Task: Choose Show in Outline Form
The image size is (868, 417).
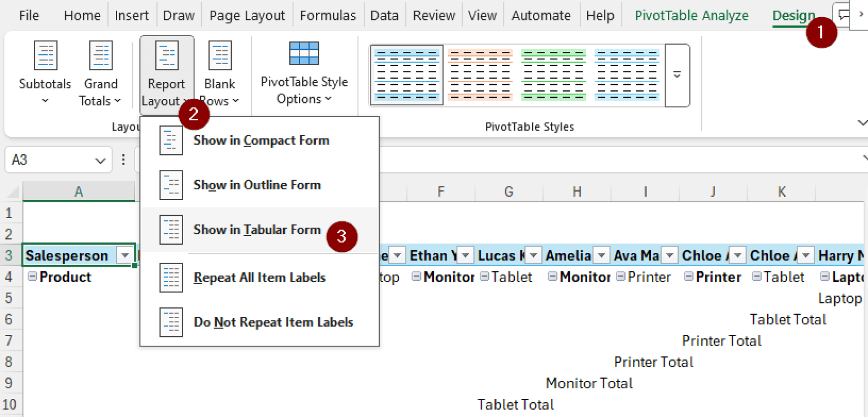Action: [x=257, y=185]
